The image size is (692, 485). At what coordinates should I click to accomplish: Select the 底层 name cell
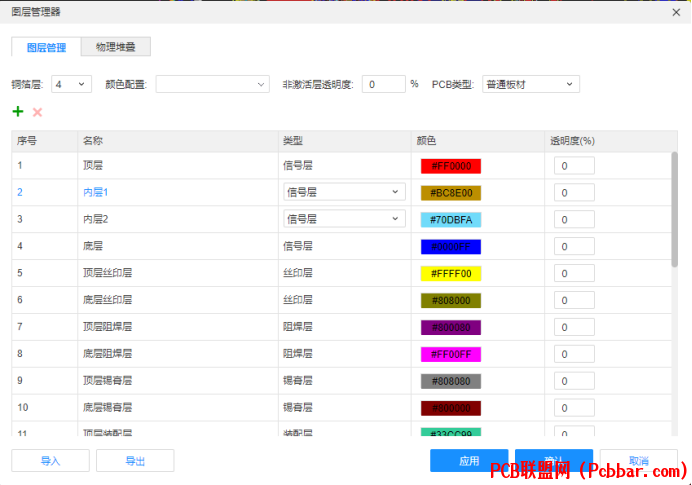(178, 246)
